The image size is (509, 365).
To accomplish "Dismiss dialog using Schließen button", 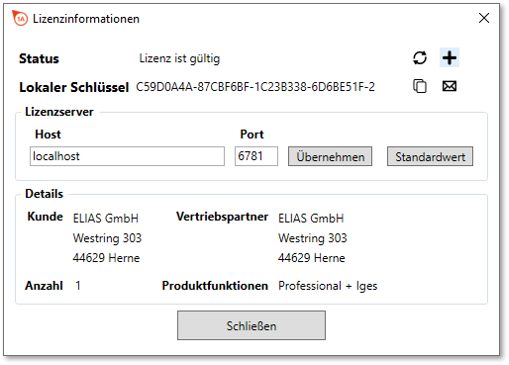I will click(x=251, y=325).
